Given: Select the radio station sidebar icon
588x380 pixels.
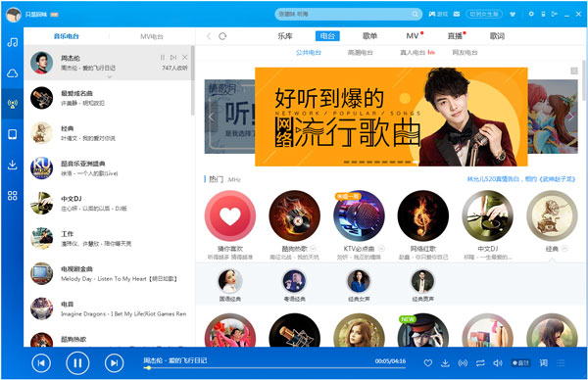Looking at the screenshot, I should [x=13, y=104].
